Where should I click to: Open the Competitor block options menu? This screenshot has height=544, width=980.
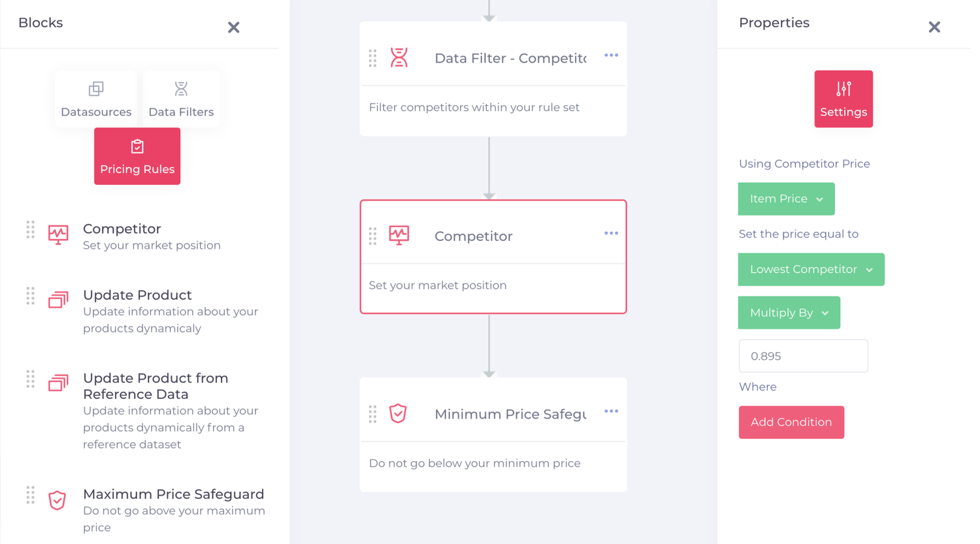611,232
